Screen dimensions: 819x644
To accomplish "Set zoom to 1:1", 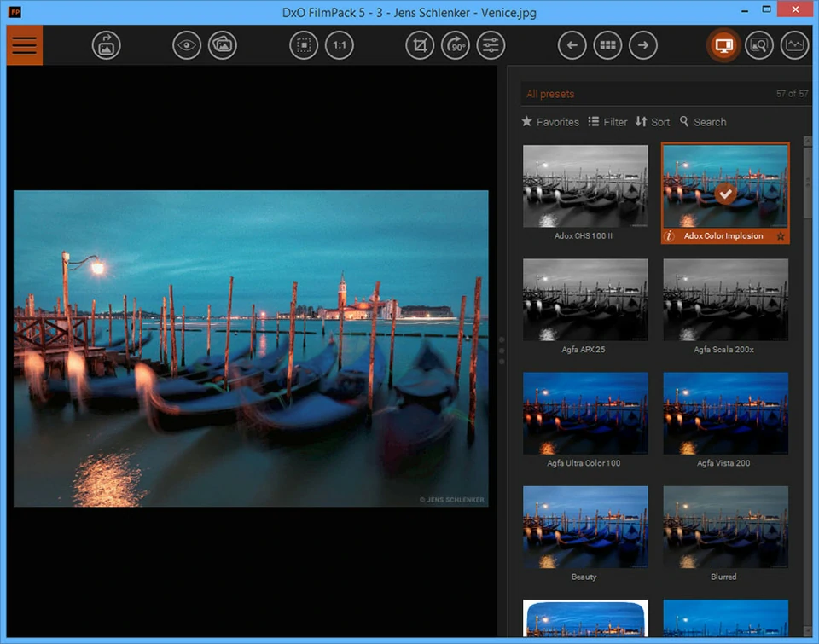I will pos(340,45).
